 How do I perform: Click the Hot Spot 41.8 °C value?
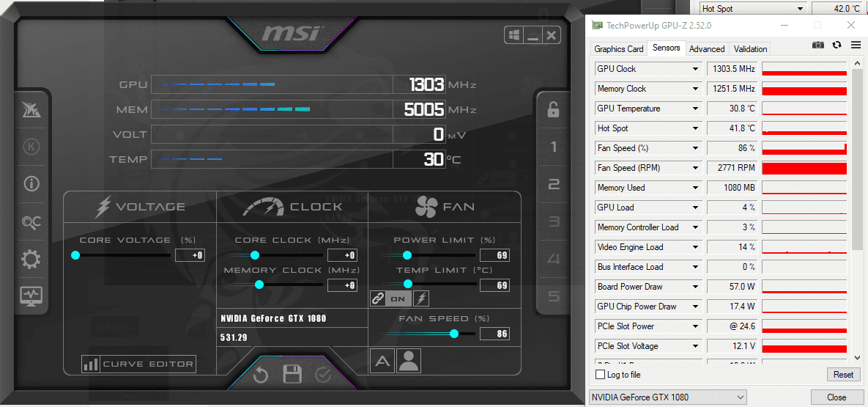click(732, 128)
